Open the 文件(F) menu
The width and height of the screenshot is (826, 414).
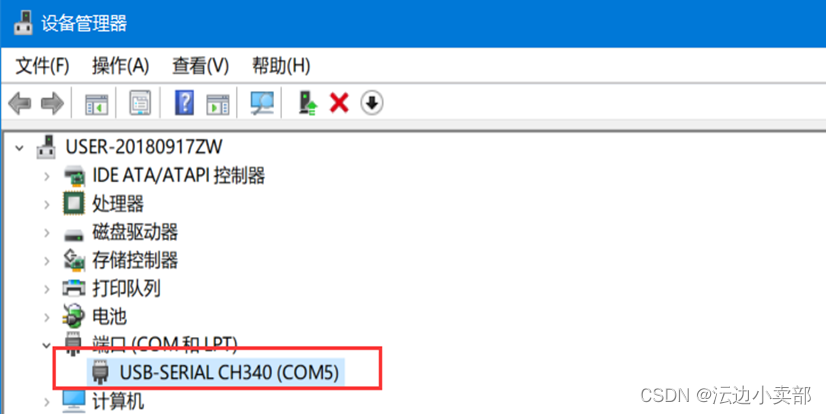point(42,66)
